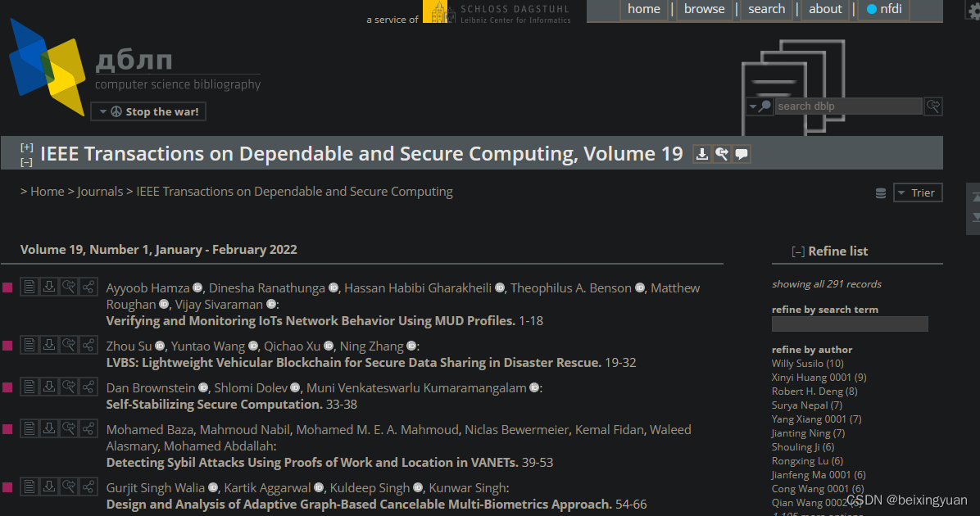Viewport: 980px width, 516px height.
Task: Open the download icon for the Self-Stabilizing Secure Computation entry
Action: 49,386
